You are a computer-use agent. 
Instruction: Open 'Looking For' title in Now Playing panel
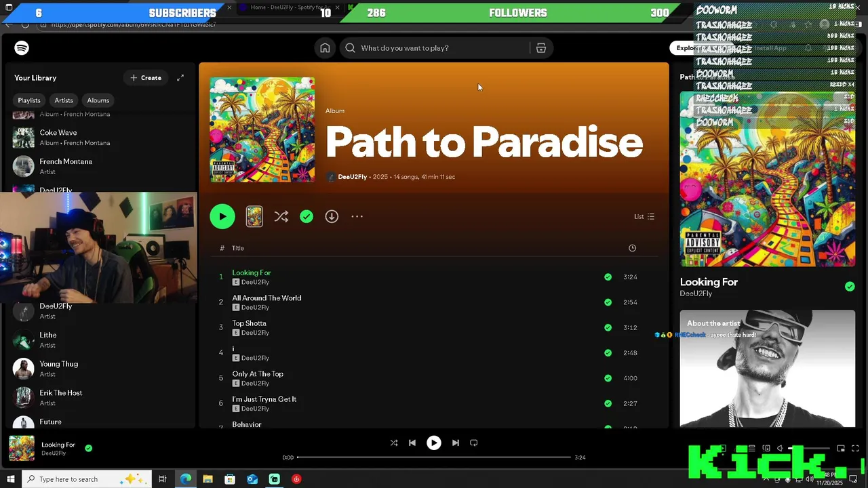point(709,282)
